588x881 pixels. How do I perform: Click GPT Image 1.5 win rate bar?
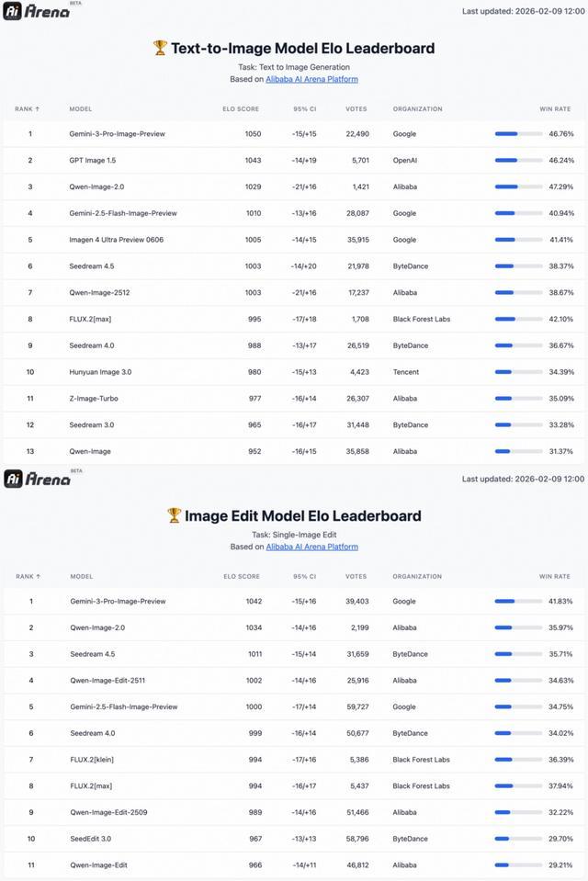[x=518, y=160]
